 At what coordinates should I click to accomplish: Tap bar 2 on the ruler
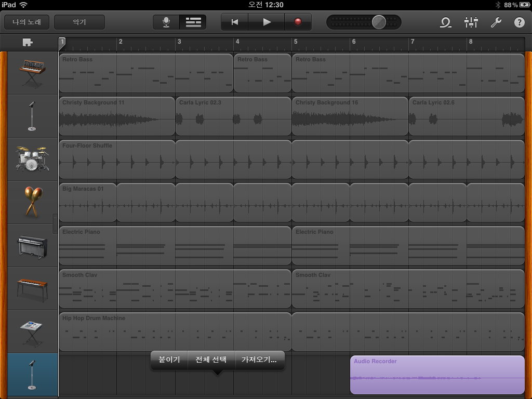point(121,42)
